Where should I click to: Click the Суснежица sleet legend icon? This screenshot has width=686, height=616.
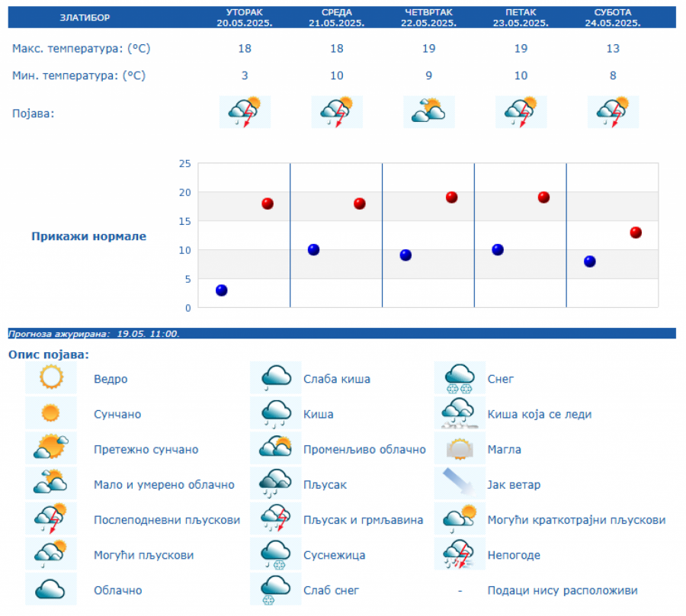point(276,554)
